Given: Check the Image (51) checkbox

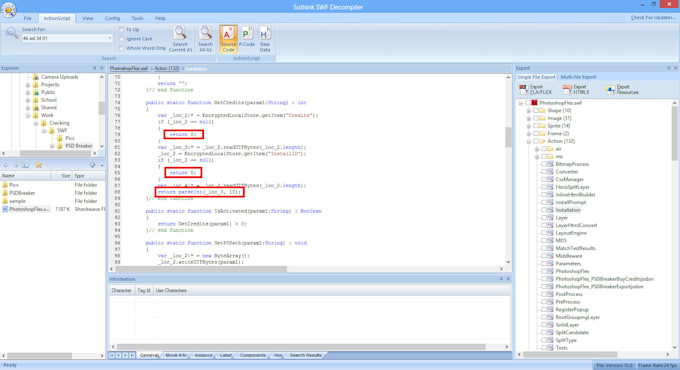Looking at the screenshot, I should [x=536, y=118].
